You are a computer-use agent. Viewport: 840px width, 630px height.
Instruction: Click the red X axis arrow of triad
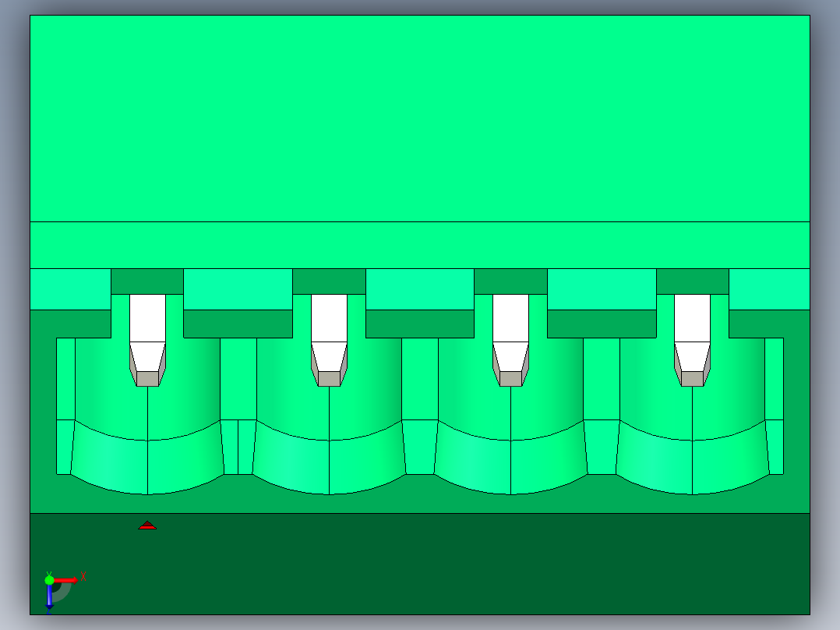tap(66, 580)
